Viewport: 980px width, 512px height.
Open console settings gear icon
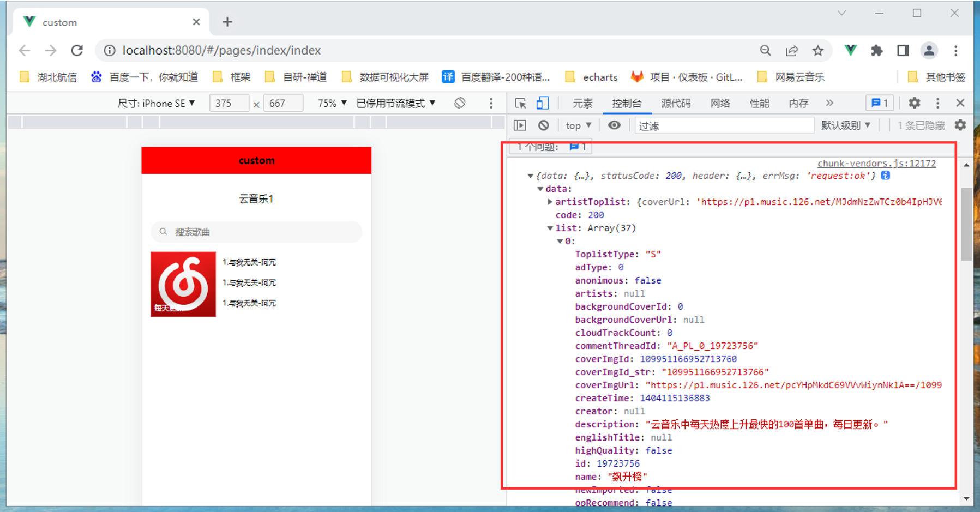(x=960, y=125)
